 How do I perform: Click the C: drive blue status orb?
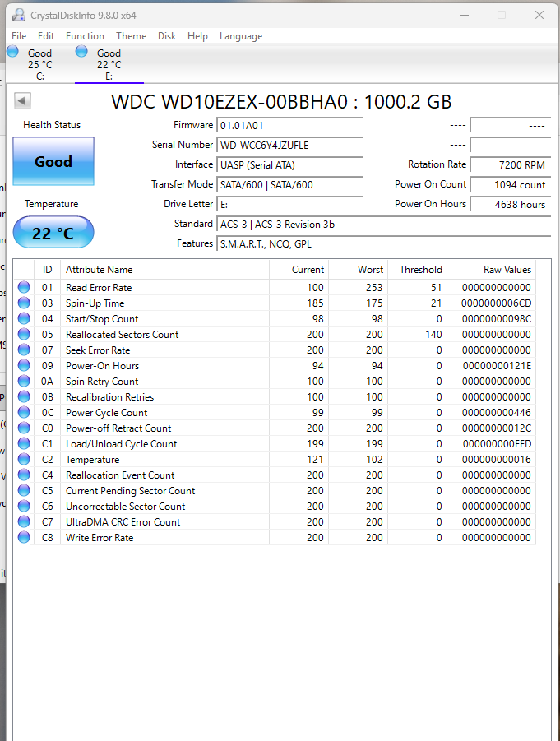pyautogui.click(x=13, y=51)
